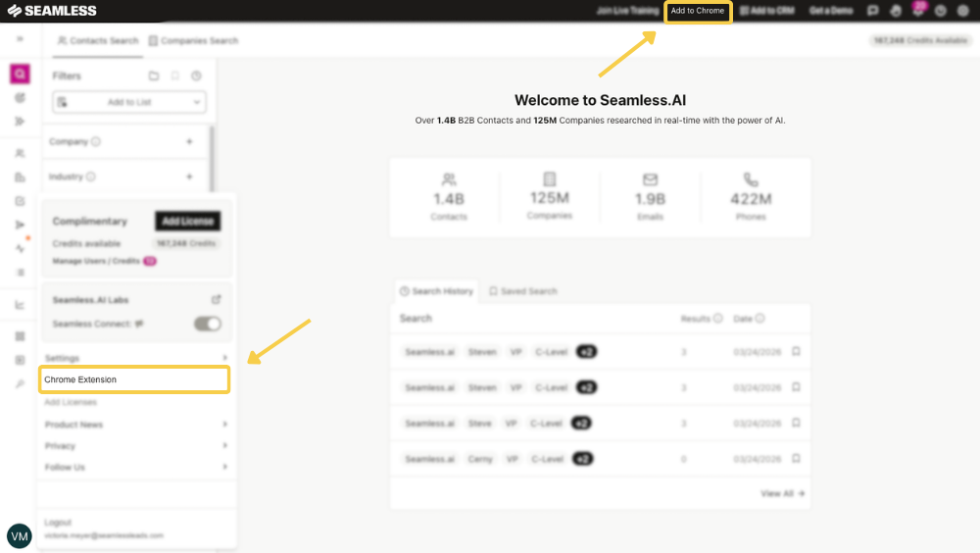This screenshot has width=980, height=553.
Task: Open Manage Users / Credits link
Action: 96,261
